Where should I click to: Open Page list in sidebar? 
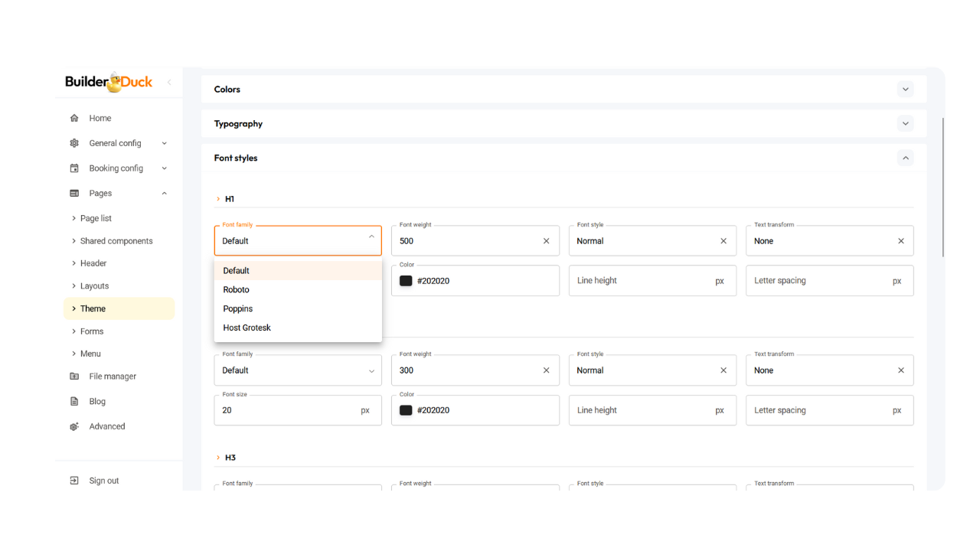tap(96, 218)
